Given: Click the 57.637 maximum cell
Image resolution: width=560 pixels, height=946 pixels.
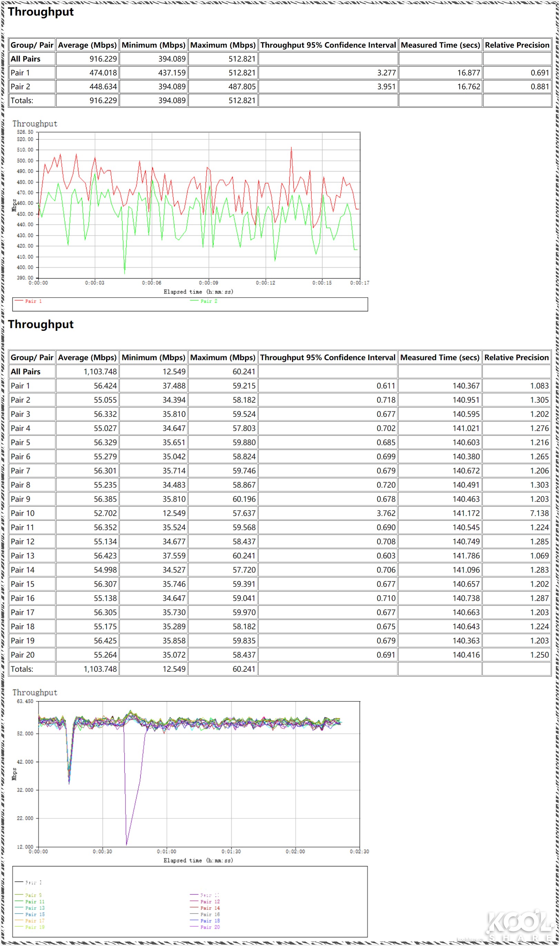Looking at the screenshot, I should [x=223, y=513].
